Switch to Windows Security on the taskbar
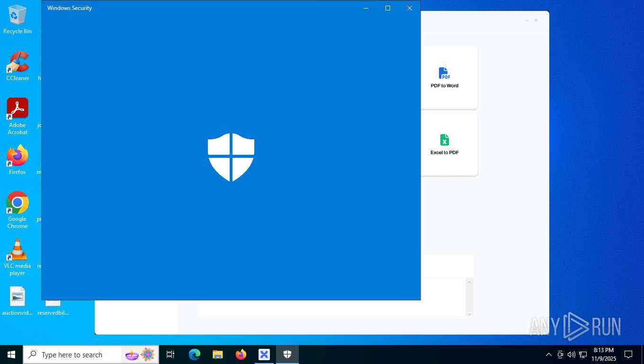 click(287, 355)
